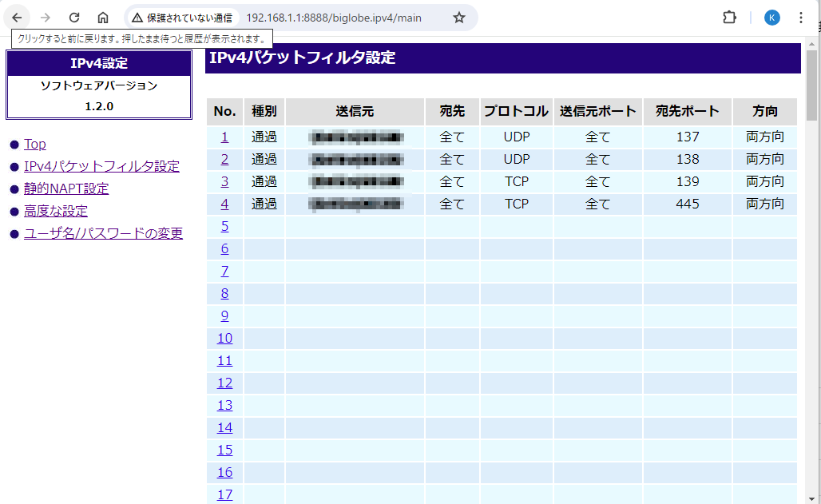Select empty filter entry No. 5
The image size is (821, 504).
coord(224,226)
